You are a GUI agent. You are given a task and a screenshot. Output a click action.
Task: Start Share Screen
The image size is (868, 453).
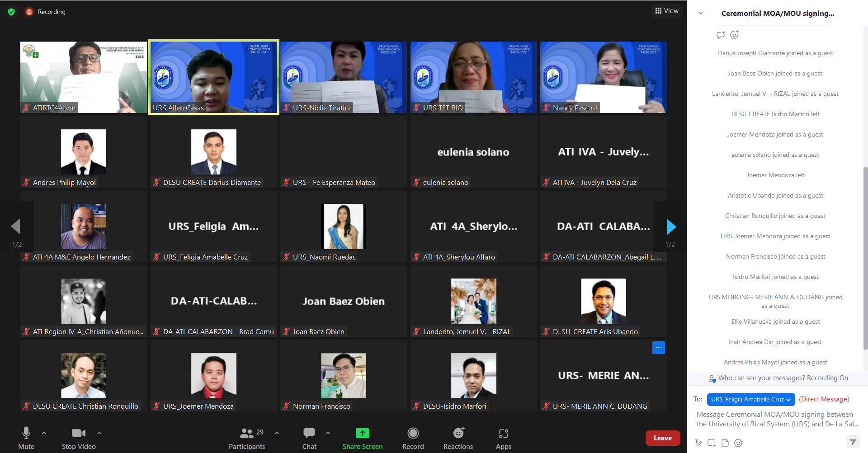point(363,438)
